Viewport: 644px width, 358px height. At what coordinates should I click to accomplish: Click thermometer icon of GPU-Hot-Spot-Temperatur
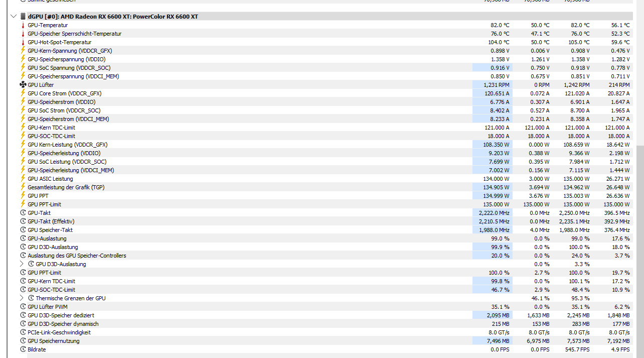pyautogui.click(x=23, y=42)
